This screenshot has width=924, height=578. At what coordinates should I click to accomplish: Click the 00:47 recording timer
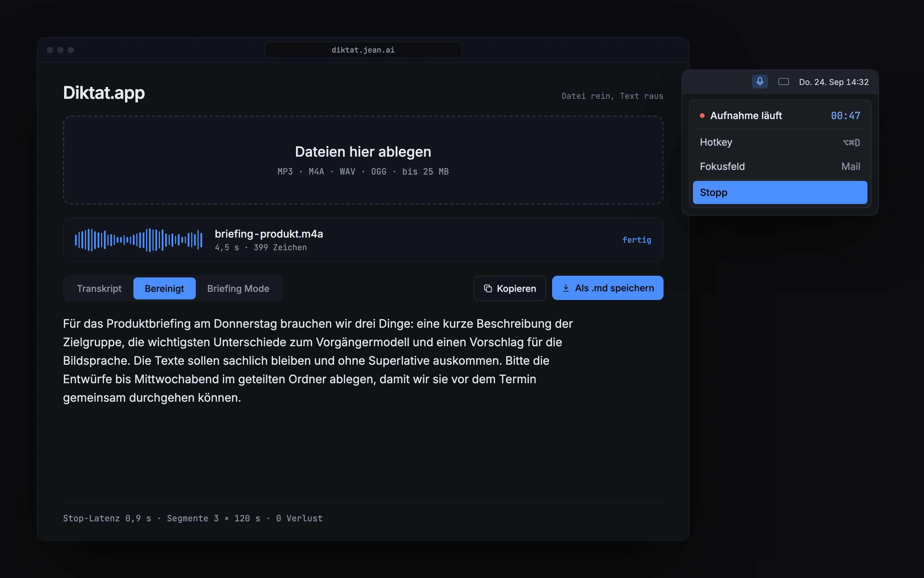845,115
